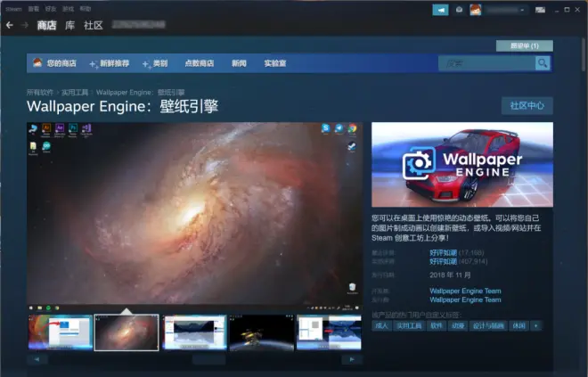Click the search magnifier button
The height and width of the screenshot is (377, 588).
tap(543, 63)
